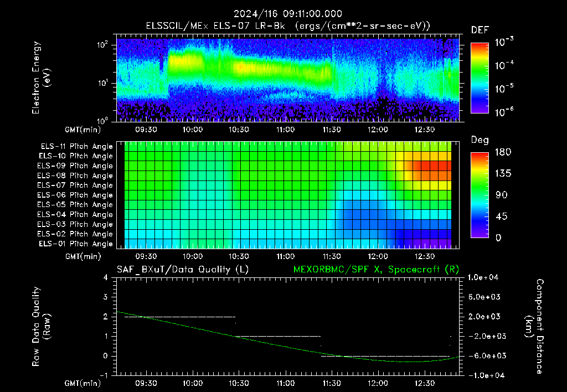This screenshot has height=392, width=567.
Task: Click the data quality plot's 09:30 time label
Action: click(x=146, y=383)
